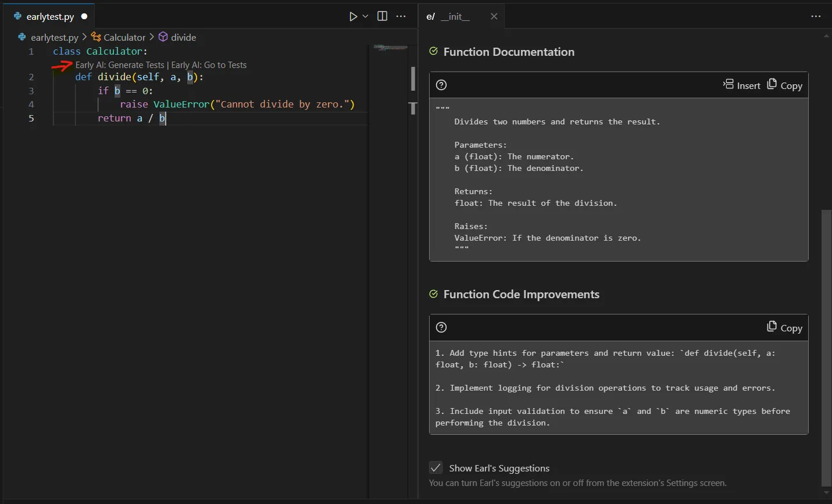The height and width of the screenshot is (504, 832).
Task: Split the editor with split icon
Action: 382,16
